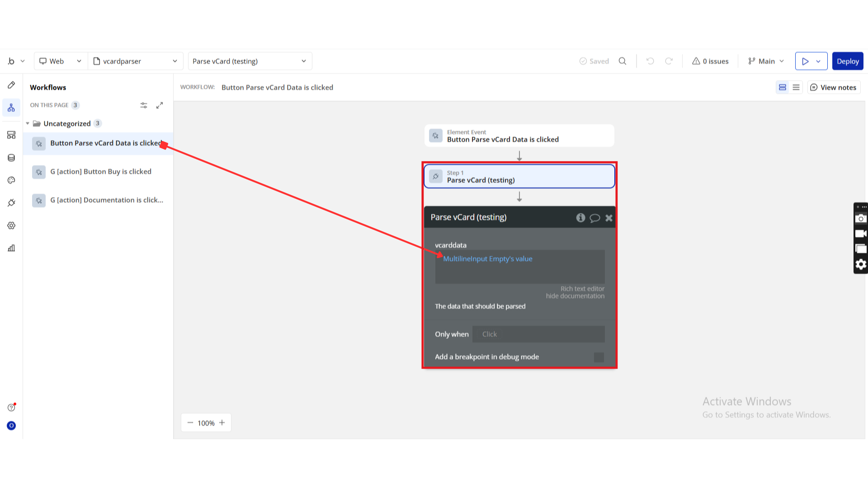
Task: Click the zoom in plus button
Action: point(222,423)
